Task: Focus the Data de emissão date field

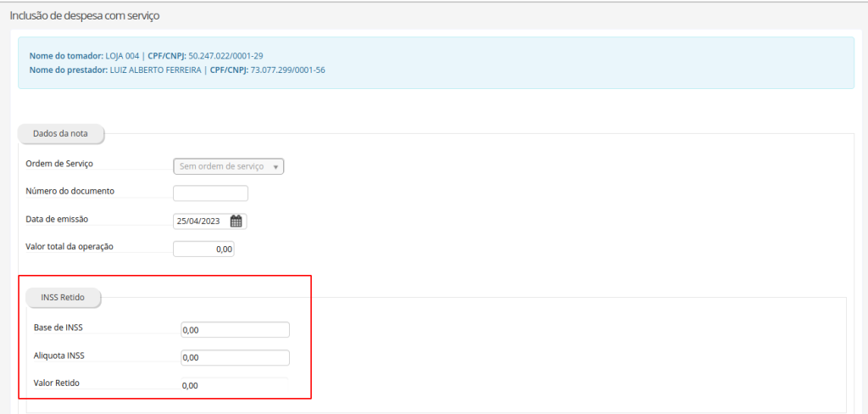Action: (x=200, y=221)
